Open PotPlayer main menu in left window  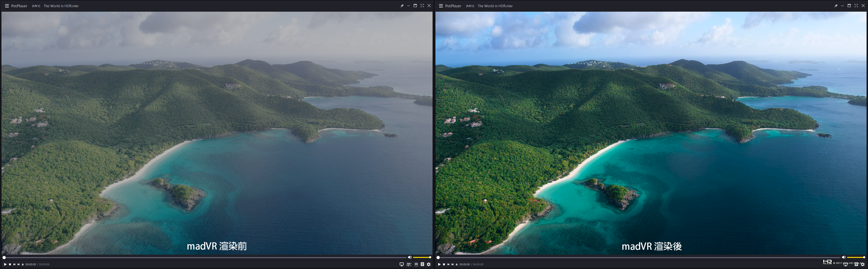coord(6,6)
